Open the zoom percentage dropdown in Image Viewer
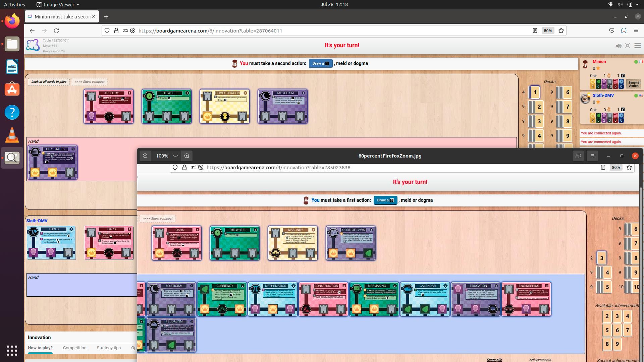The height and width of the screenshot is (362, 644). 175,156
